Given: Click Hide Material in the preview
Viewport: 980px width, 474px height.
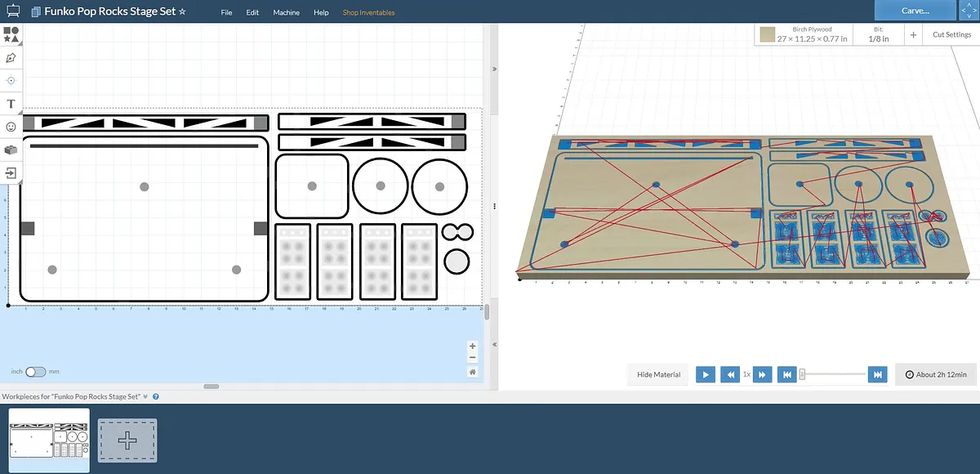Looking at the screenshot, I should pyautogui.click(x=658, y=374).
